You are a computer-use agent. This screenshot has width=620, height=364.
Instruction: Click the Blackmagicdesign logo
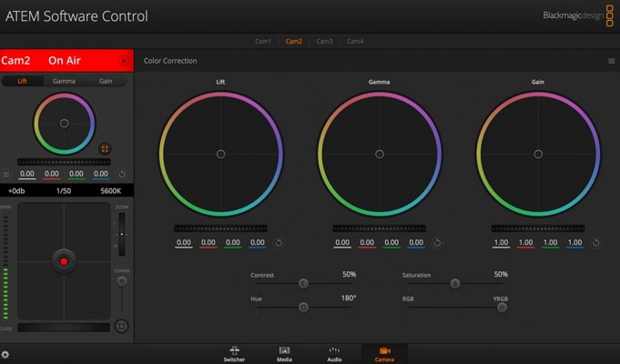[x=578, y=15]
